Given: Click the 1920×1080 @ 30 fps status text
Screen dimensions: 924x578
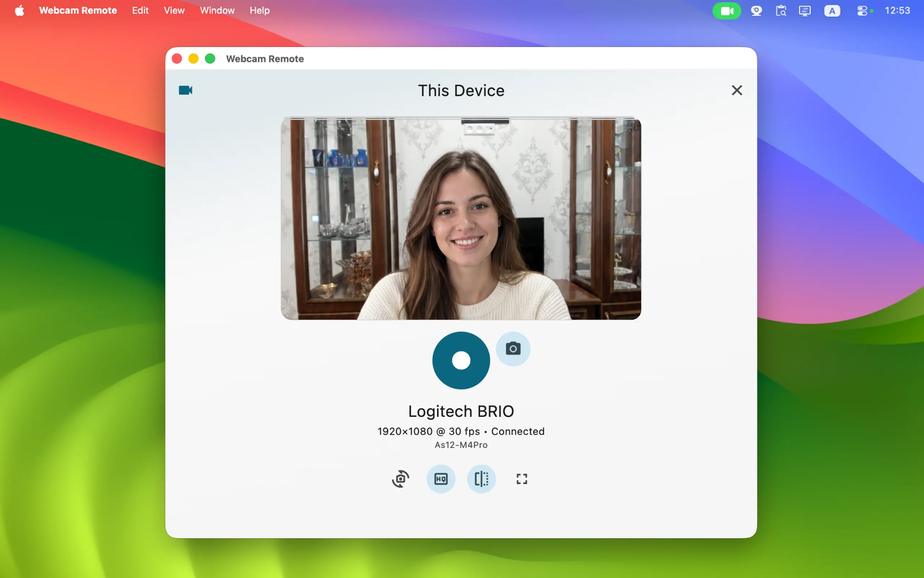Looking at the screenshot, I should click(x=428, y=431).
